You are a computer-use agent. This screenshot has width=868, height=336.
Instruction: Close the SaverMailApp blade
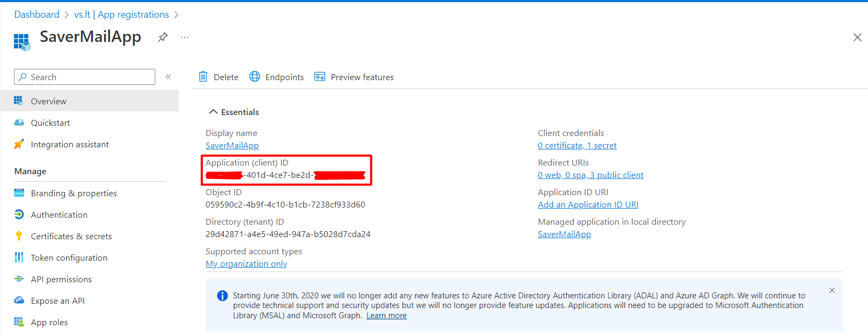[x=857, y=37]
